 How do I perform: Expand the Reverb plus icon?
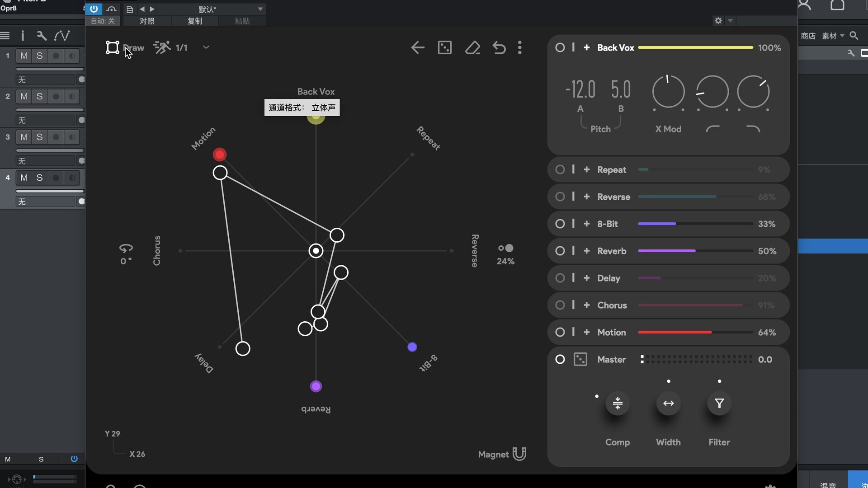(x=587, y=251)
